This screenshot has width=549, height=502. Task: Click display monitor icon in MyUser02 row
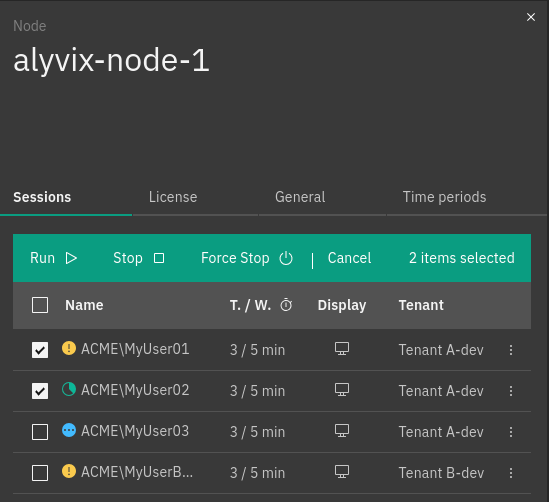click(x=342, y=390)
